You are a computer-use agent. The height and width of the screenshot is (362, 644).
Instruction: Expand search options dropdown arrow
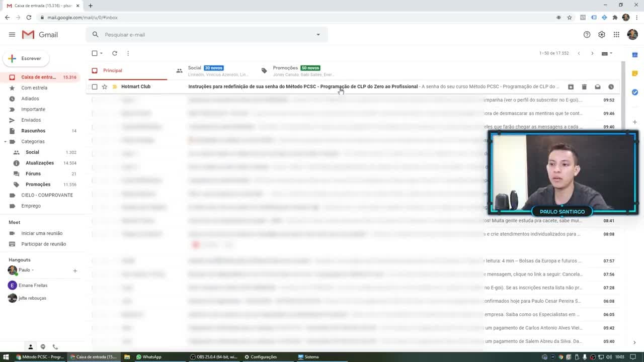click(x=318, y=35)
